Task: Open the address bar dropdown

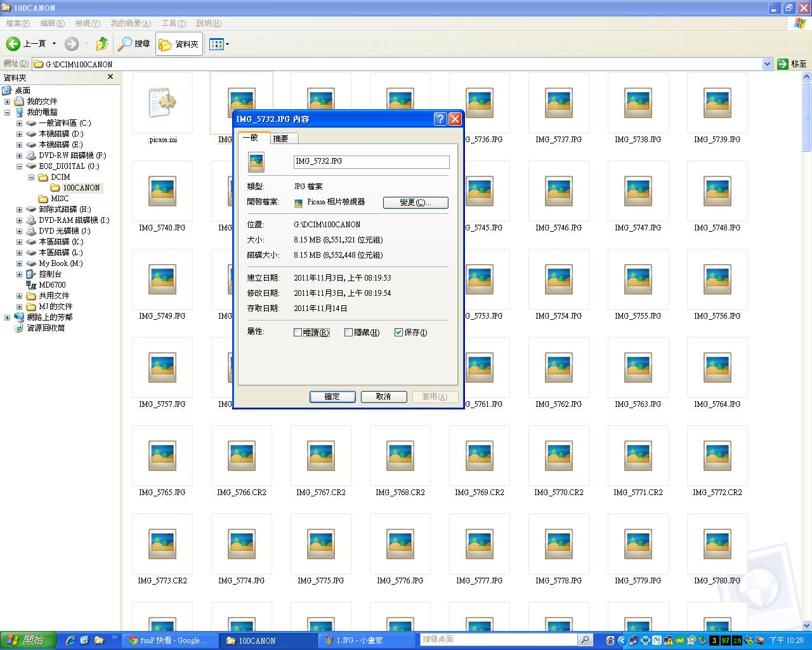Action: coord(767,64)
